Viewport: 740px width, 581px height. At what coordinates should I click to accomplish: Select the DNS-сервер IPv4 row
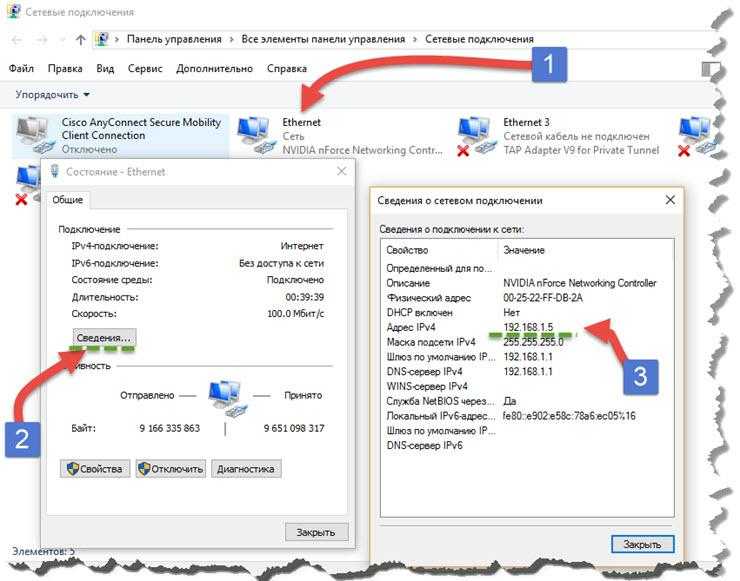[527, 371]
